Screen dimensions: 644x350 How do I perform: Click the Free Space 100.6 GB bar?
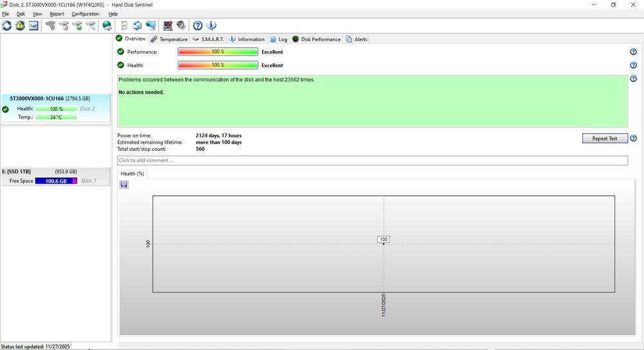(x=56, y=181)
